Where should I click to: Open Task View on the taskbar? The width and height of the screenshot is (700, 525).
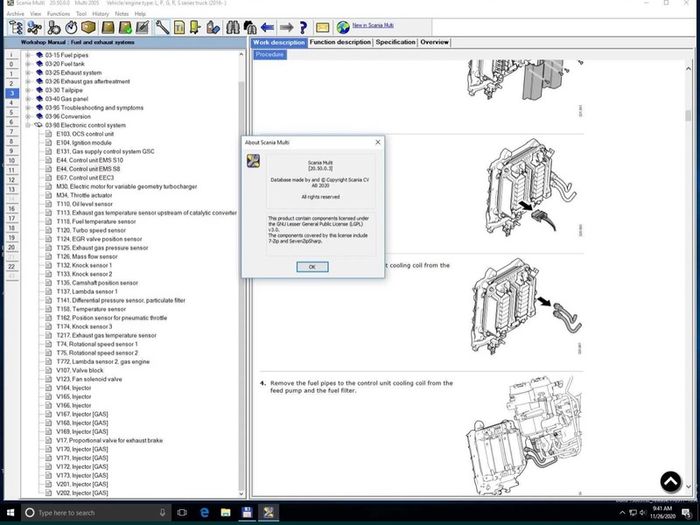[x=182, y=512]
